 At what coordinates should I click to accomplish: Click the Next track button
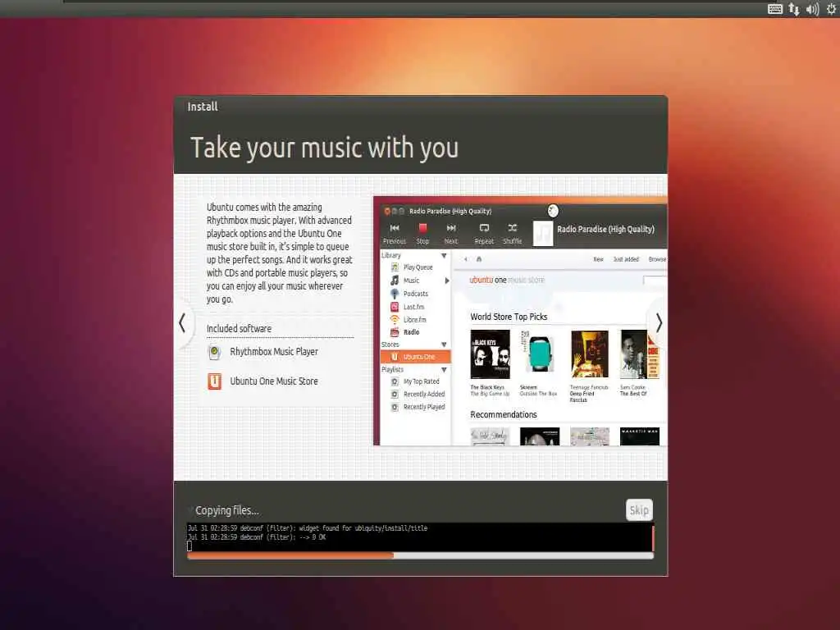pos(451,233)
